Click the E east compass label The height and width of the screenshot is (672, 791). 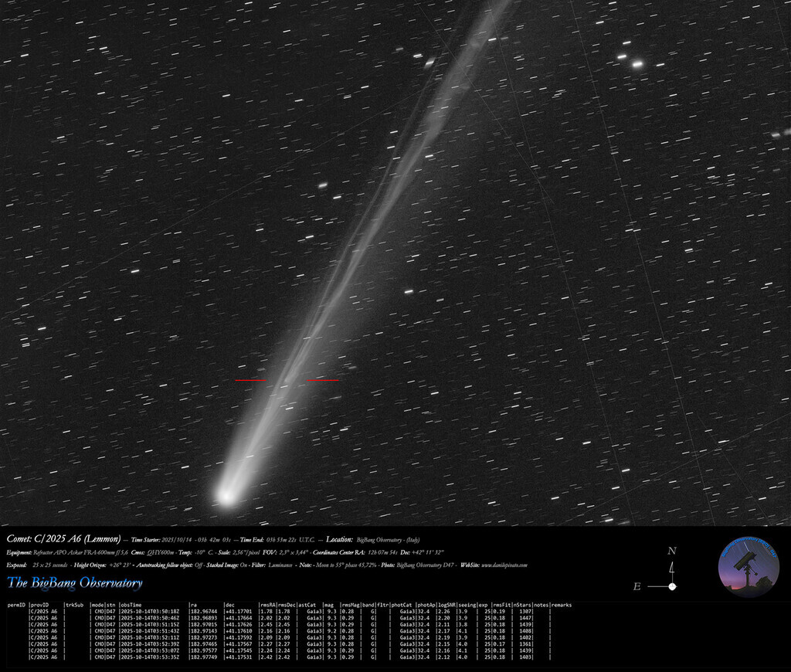pos(637,586)
